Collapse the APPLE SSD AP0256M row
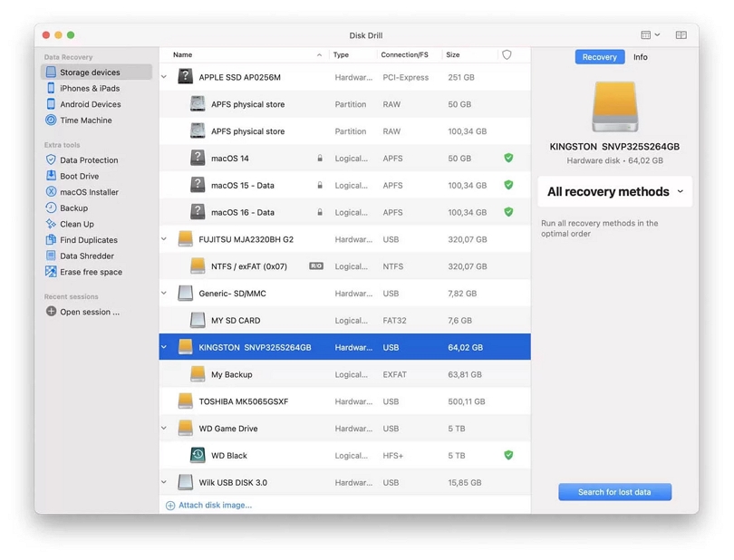734x560 pixels. [164, 77]
